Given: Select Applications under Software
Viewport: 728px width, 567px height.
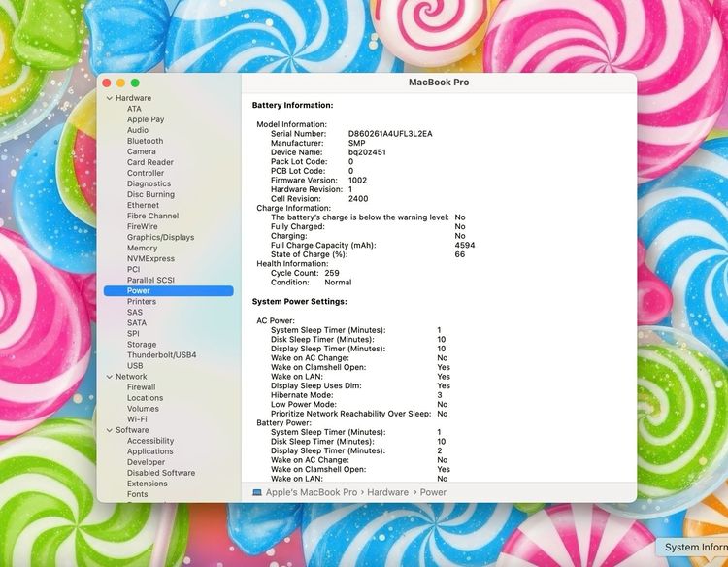Looking at the screenshot, I should click(149, 451).
